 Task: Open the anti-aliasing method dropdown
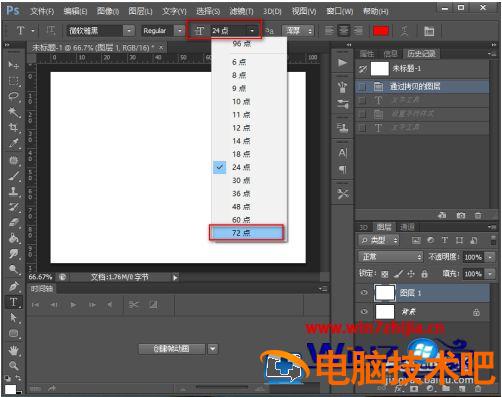tap(298, 31)
